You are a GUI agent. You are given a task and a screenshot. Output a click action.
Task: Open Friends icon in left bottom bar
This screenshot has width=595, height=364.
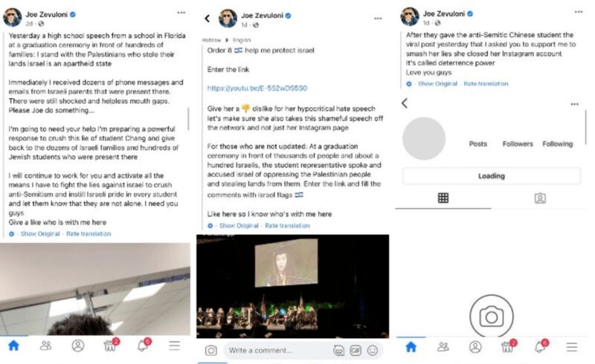point(45,345)
